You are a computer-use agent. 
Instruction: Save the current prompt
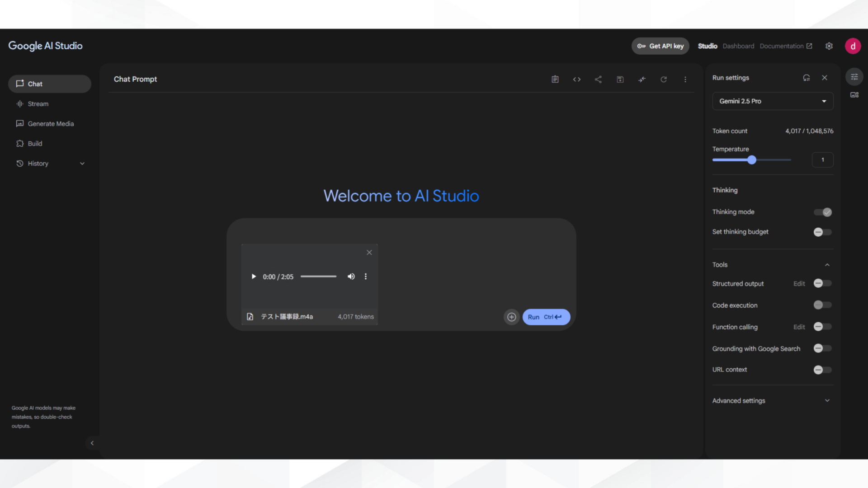pyautogui.click(x=620, y=79)
